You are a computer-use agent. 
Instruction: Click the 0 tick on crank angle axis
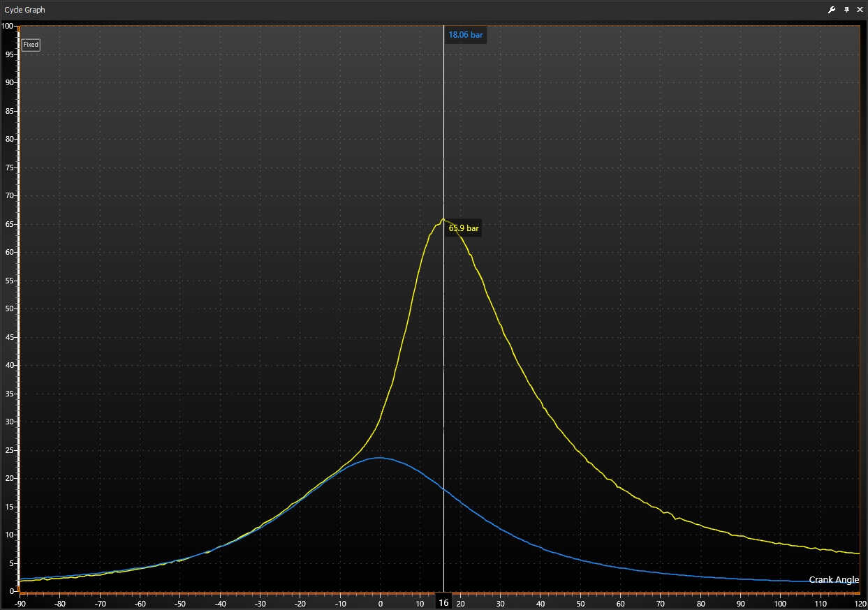click(x=380, y=604)
